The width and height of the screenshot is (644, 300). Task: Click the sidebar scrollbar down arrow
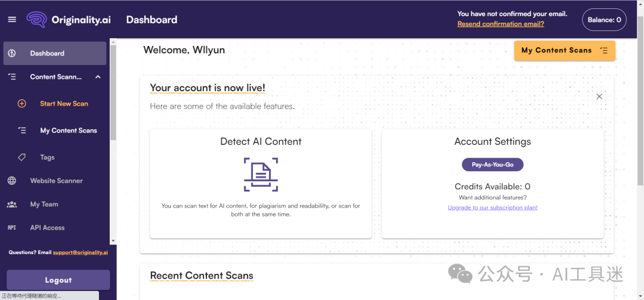[x=113, y=241]
